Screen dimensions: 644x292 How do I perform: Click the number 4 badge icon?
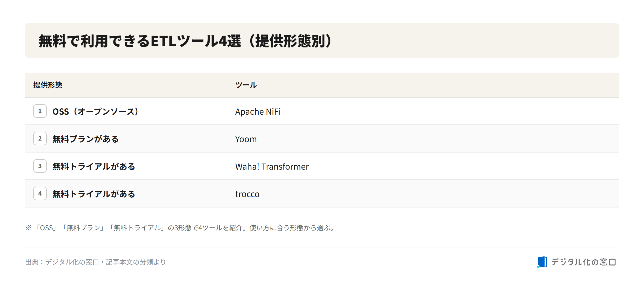(40, 193)
